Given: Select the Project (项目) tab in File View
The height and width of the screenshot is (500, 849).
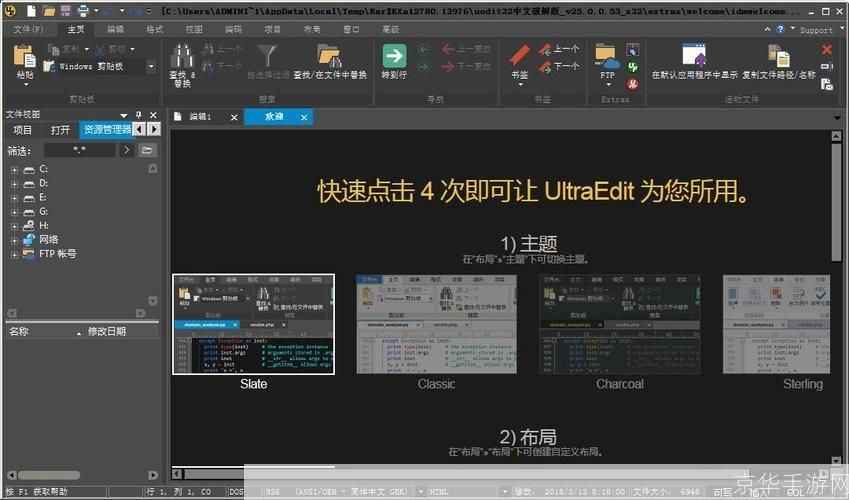Looking at the screenshot, I should [23, 129].
